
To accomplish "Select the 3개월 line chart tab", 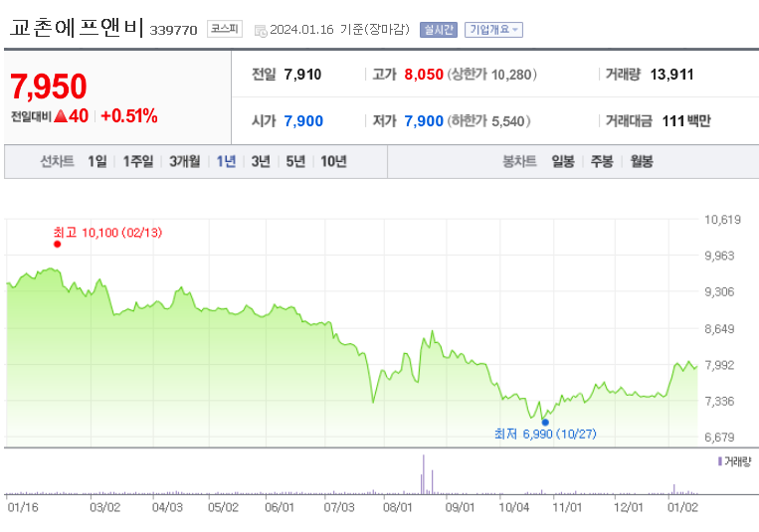I will tap(184, 161).
